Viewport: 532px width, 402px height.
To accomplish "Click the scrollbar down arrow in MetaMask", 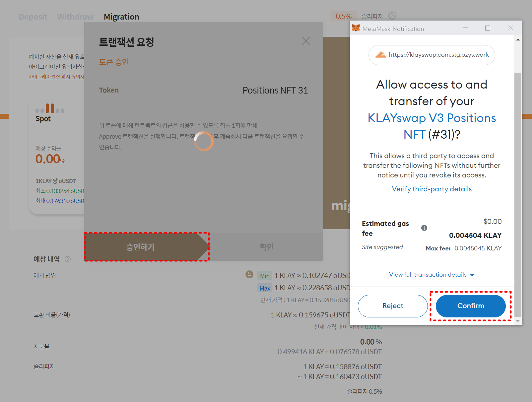I will 518,321.
